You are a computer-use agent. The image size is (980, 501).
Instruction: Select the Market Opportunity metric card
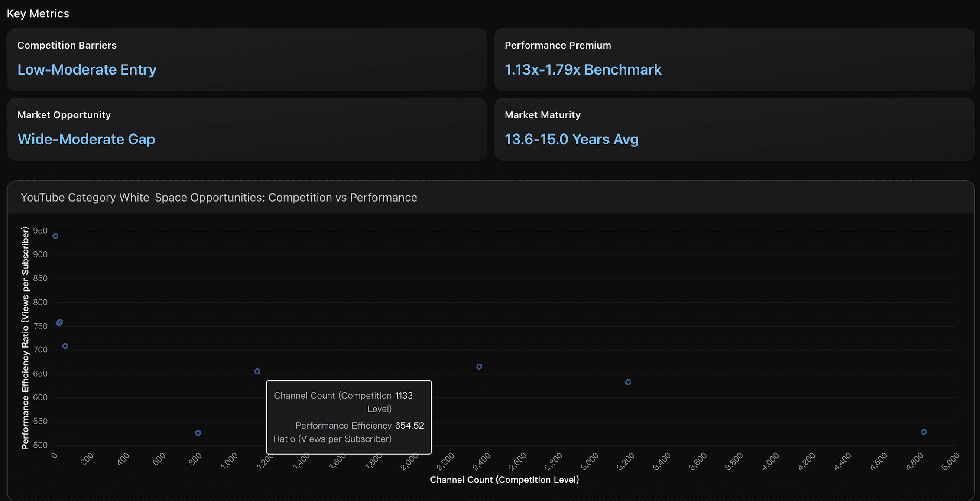tap(247, 129)
